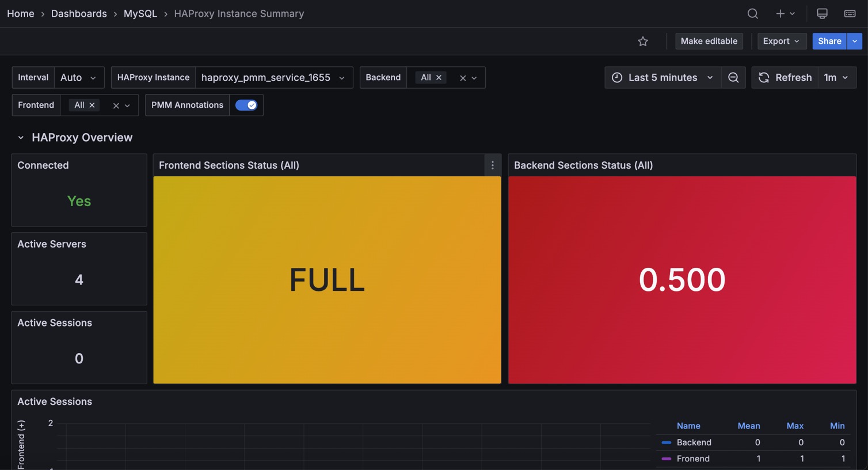Click the Share button

coord(829,41)
